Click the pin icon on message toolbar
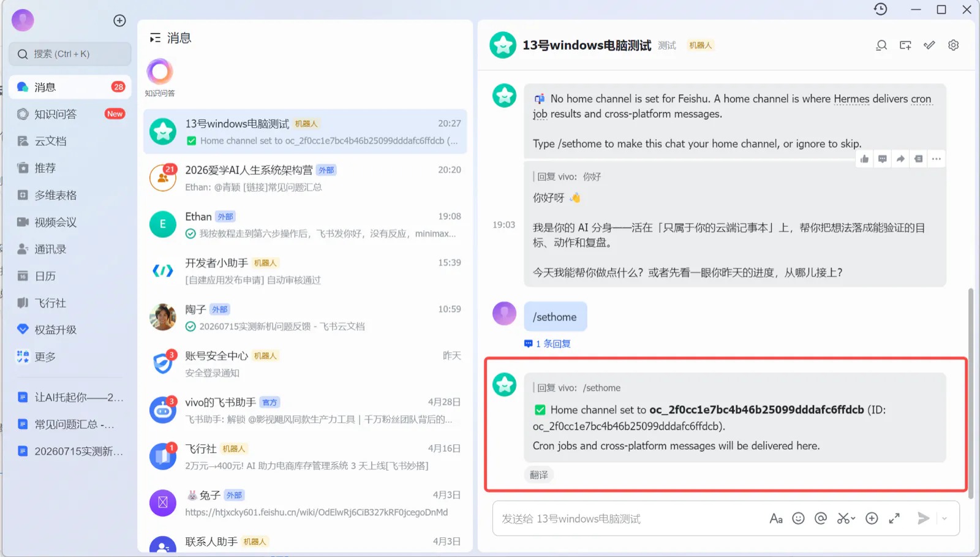 [918, 159]
